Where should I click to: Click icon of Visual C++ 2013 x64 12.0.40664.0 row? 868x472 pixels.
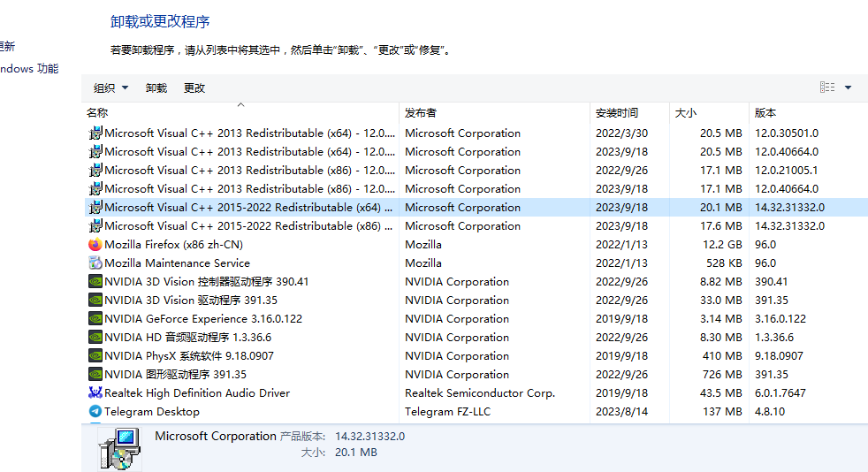tap(95, 152)
